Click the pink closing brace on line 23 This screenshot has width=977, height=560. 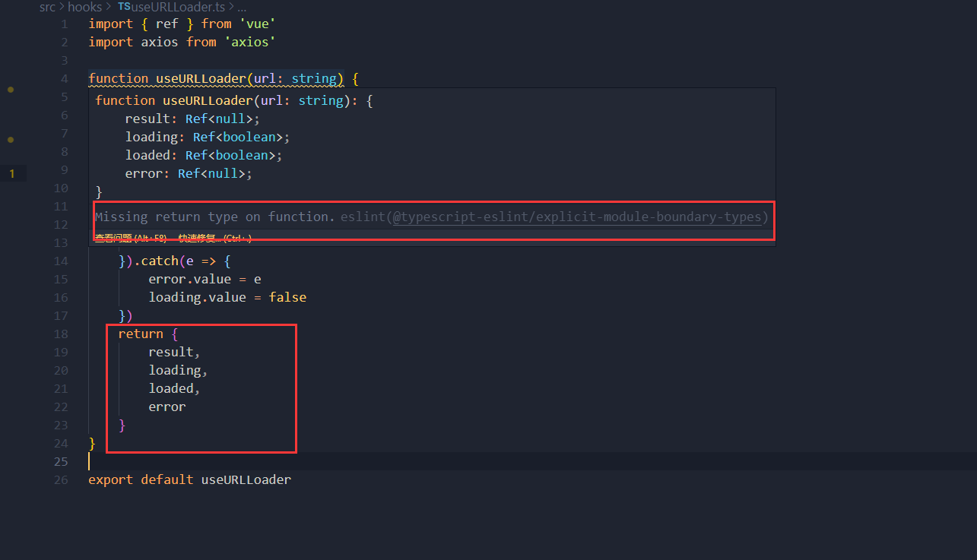[x=122, y=425]
